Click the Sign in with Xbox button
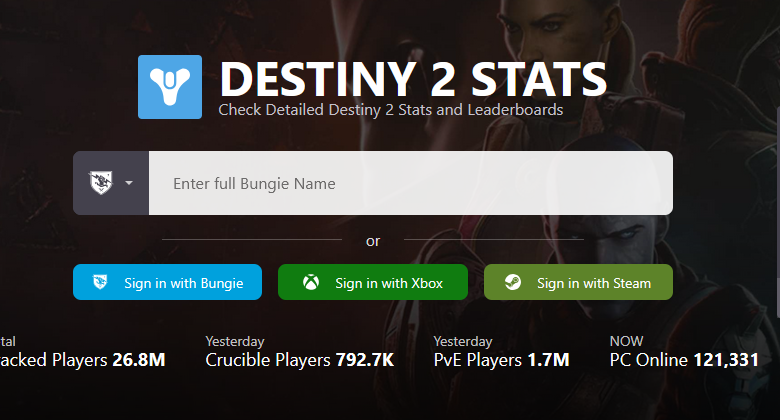This screenshot has width=780, height=420. pos(373,282)
